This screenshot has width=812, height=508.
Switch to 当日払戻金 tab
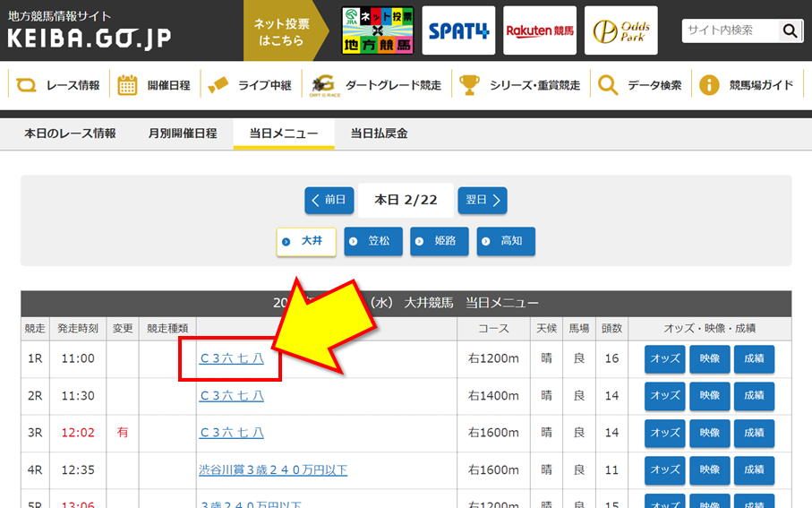coord(379,133)
